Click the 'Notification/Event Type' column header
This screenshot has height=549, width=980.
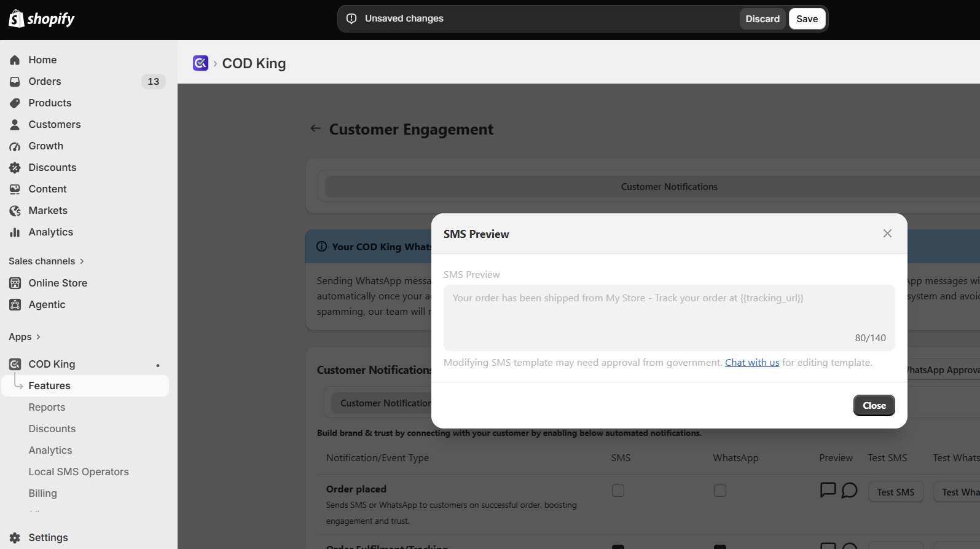[x=377, y=458]
